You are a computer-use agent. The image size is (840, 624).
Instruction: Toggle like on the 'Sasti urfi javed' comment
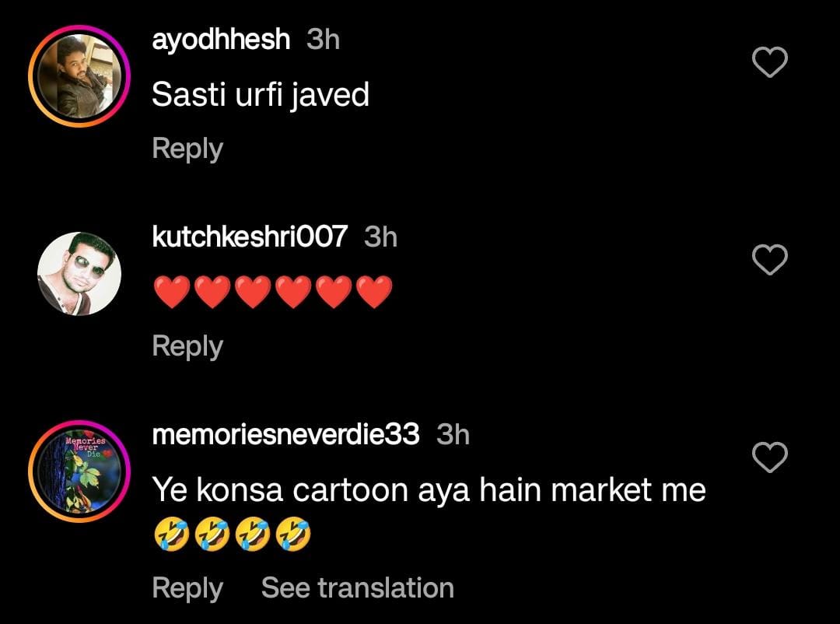pyautogui.click(x=770, y=62)
